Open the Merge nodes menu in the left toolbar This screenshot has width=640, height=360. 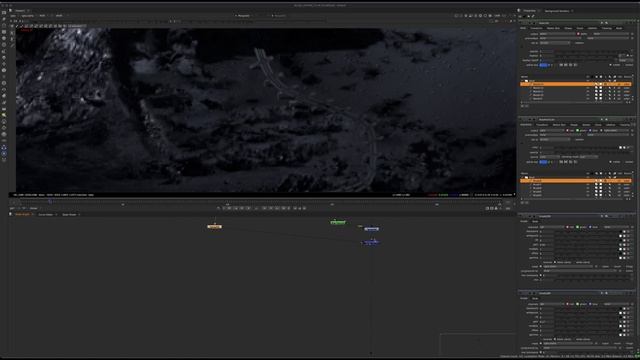point(4,58)
